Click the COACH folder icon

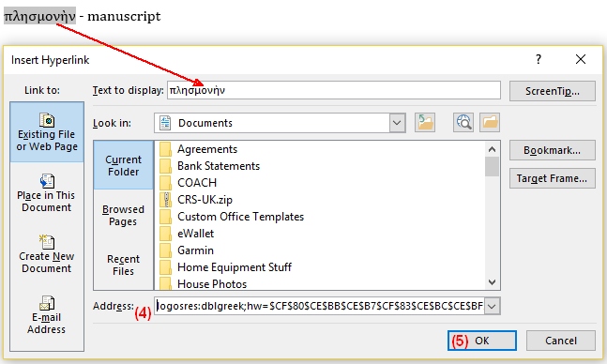[x=166, y=183]
